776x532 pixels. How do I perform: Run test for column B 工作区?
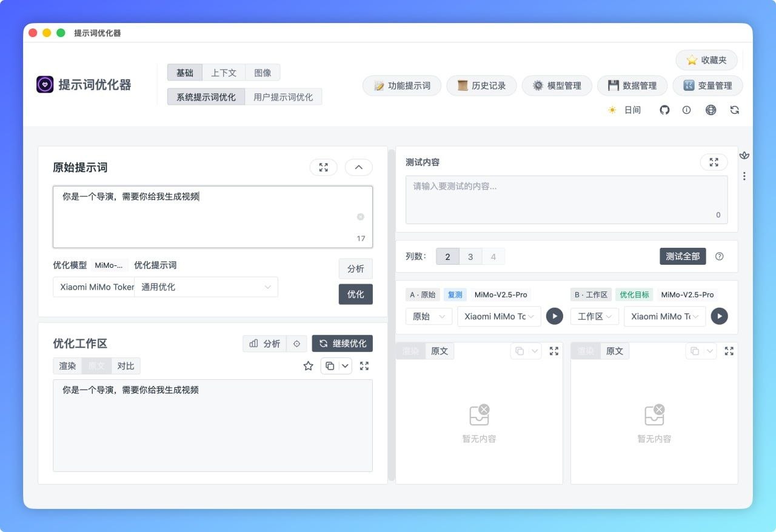pyautogui.click(x=719, y=316)
